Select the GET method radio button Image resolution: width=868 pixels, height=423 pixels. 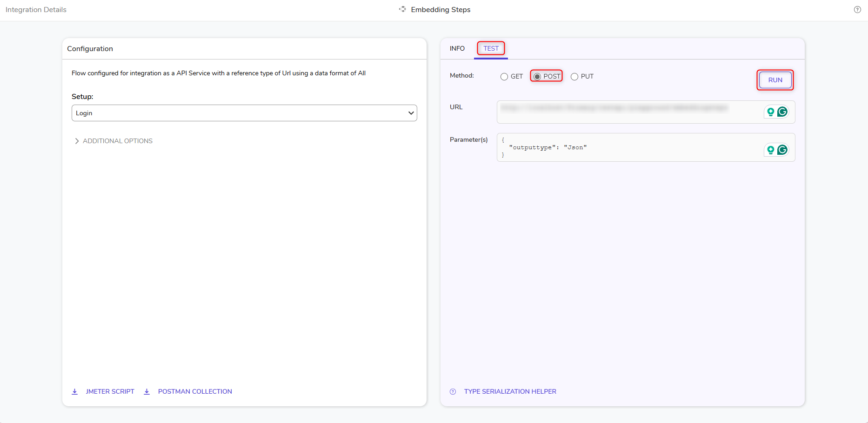504,77
